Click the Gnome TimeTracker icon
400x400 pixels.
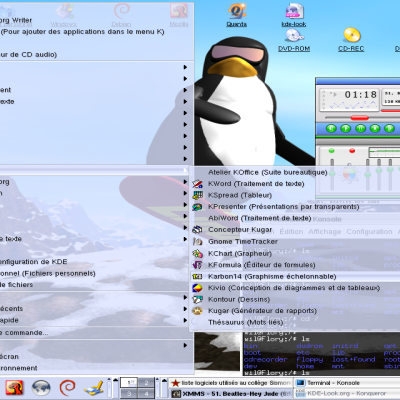pos(197,241)
